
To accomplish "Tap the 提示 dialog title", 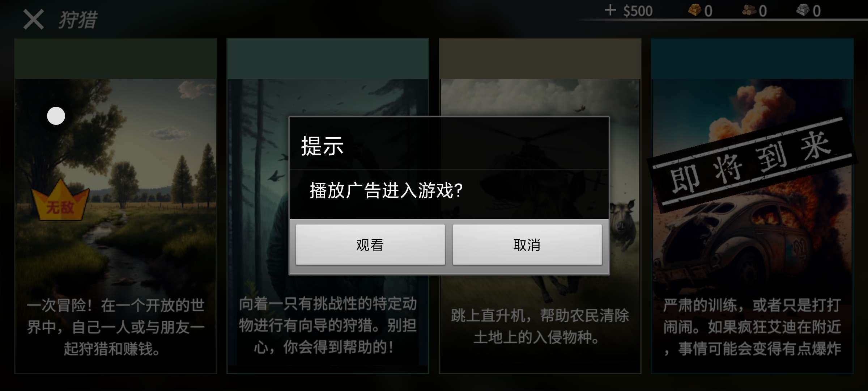I will pos(323,146).
